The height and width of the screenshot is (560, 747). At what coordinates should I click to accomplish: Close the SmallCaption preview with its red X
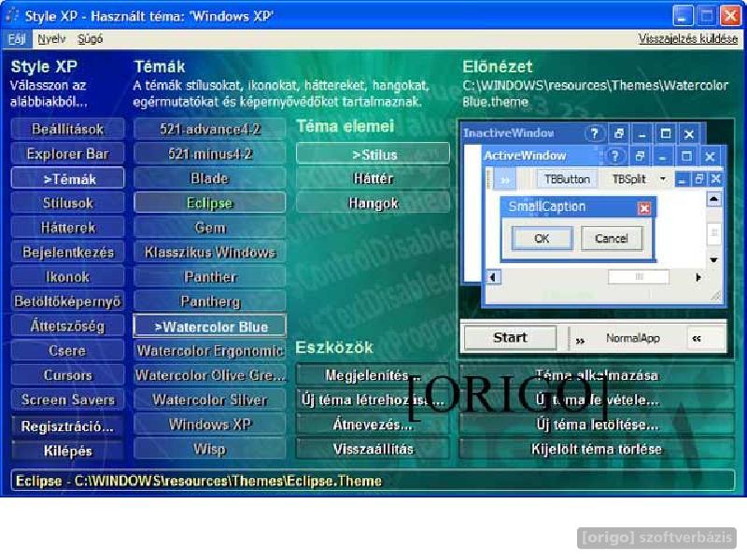pos(644,207)
